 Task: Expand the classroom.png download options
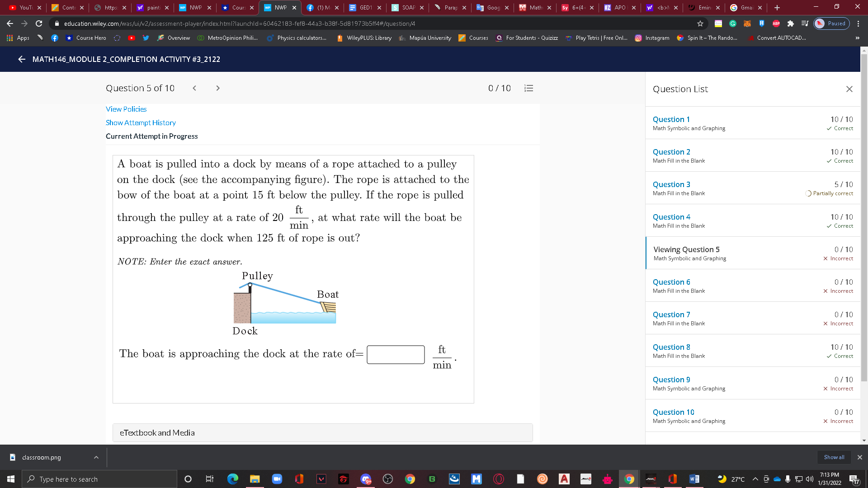96,457
